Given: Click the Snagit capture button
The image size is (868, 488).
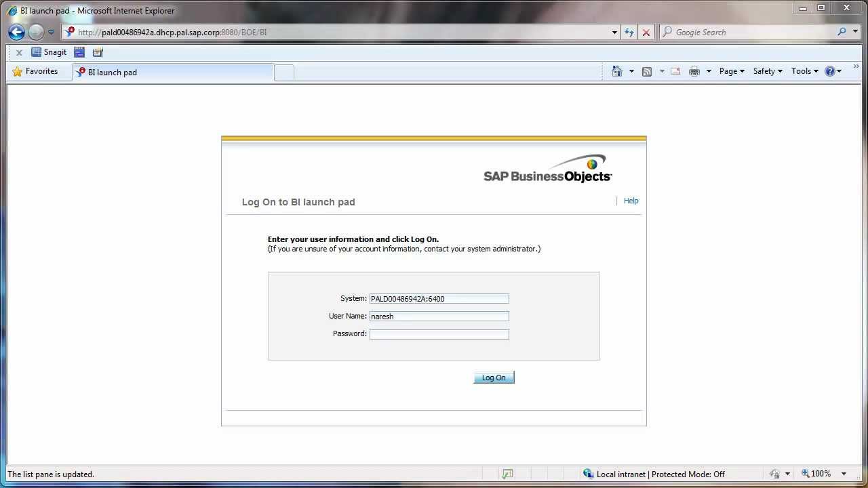Looking at the screenshot, I should [x=49, y=52].
